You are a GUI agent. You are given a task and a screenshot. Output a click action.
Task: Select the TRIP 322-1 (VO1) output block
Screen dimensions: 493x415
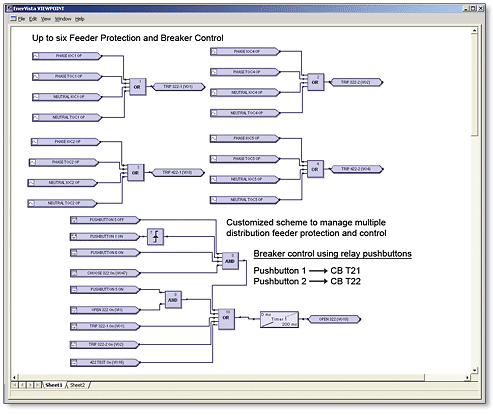click(x=178, y=87)
